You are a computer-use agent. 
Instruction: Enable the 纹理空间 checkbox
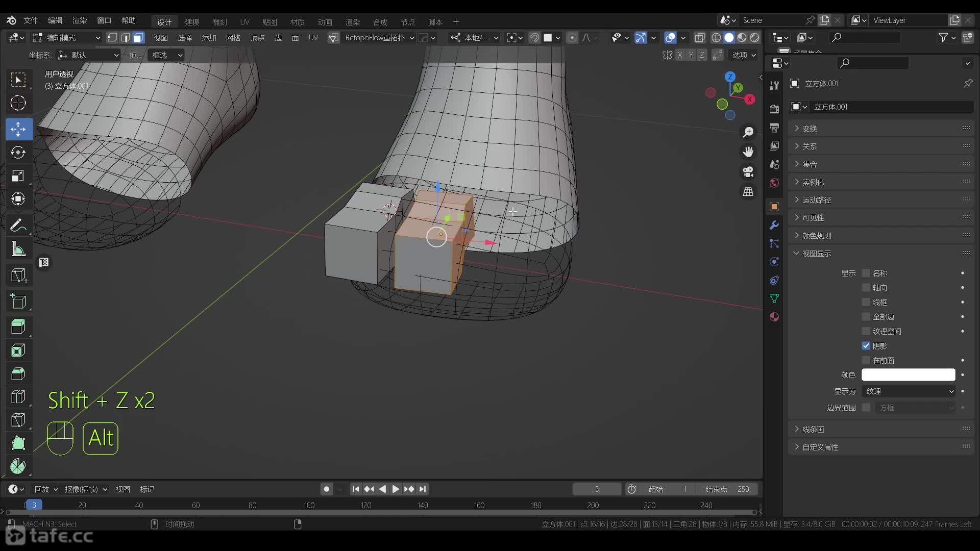(866, 331)
